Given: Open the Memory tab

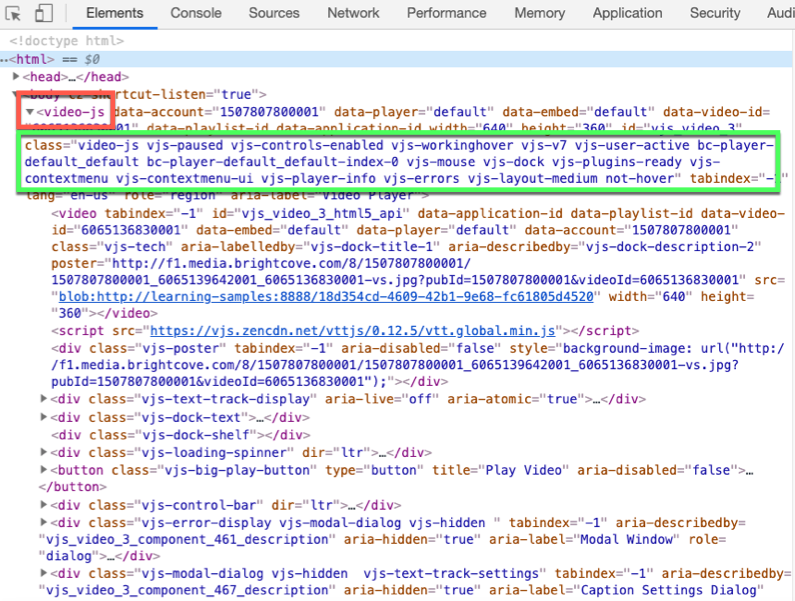Looking at the screenshot, I should (x=539, y=13).
